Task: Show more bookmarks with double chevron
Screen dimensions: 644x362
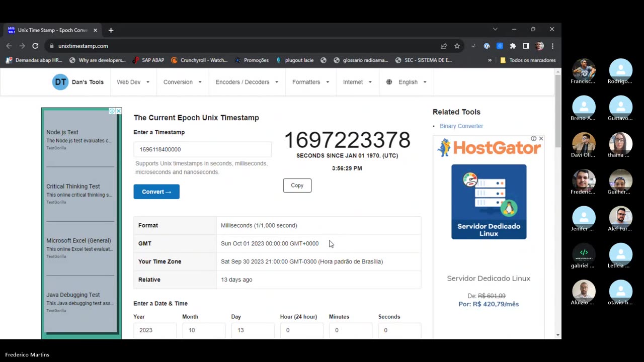Action: tap(490, 60)
